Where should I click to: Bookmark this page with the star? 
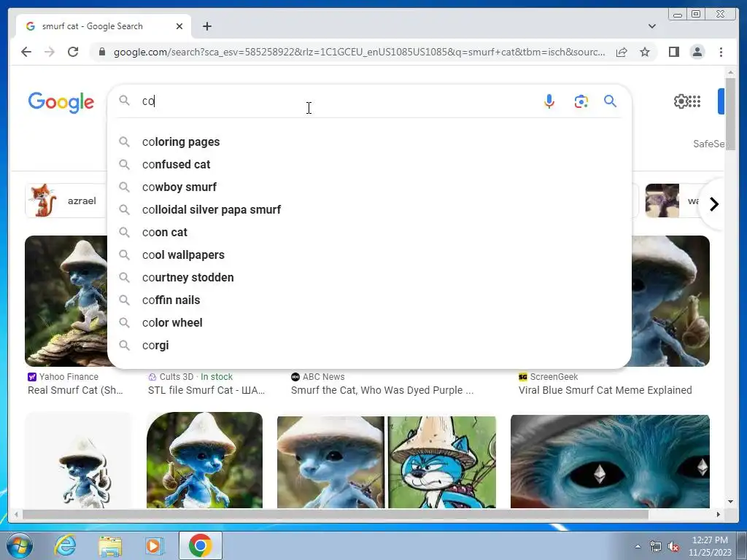(645, 52)
